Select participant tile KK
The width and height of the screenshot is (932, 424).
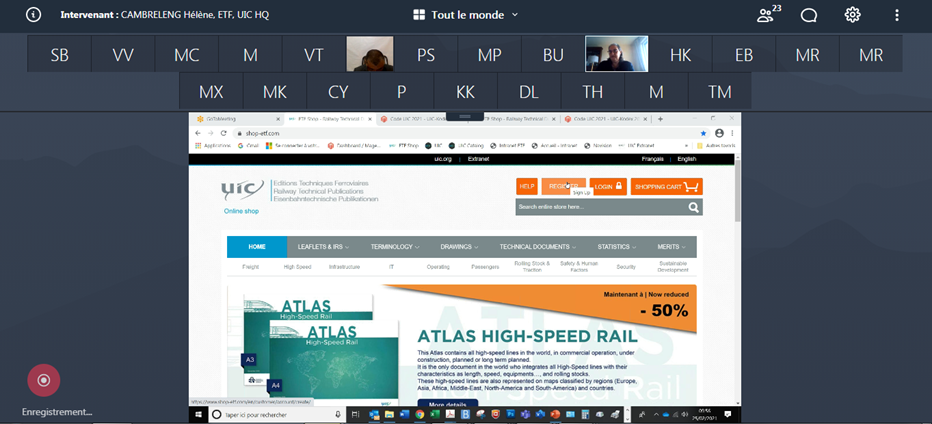(x=465, y=92)
